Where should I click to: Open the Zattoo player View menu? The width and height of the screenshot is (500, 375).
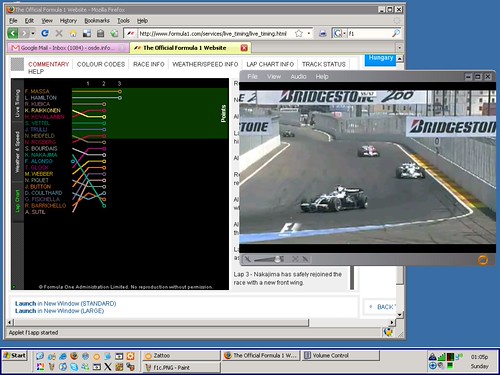274,77
